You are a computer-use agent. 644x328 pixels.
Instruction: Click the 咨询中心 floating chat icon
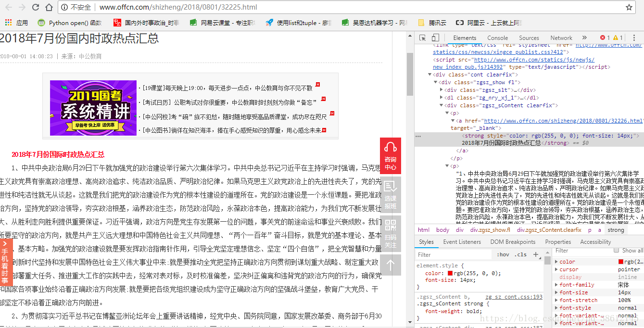[x=390, y=156]
